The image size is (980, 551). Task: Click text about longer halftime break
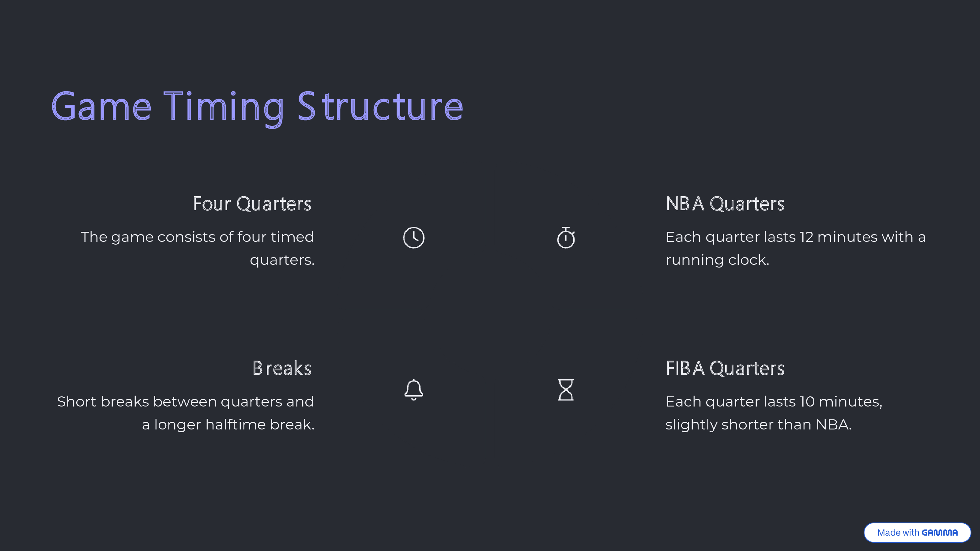[x=228, y=424]
